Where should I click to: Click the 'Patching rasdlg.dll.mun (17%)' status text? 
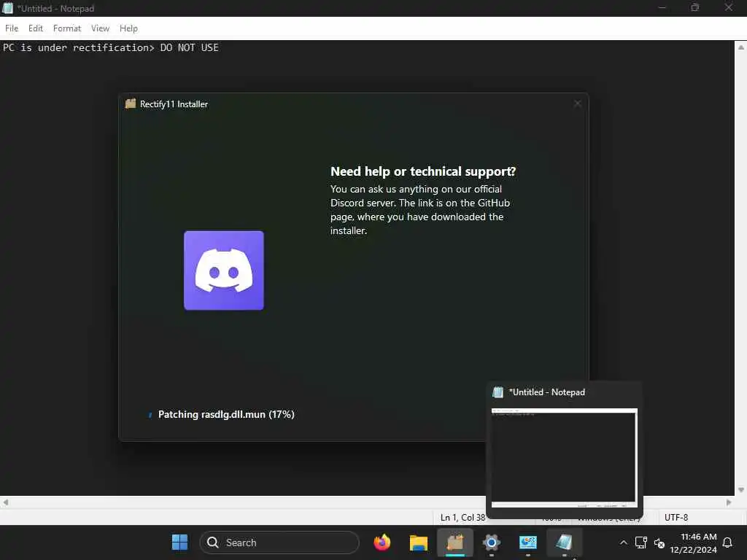226,414
